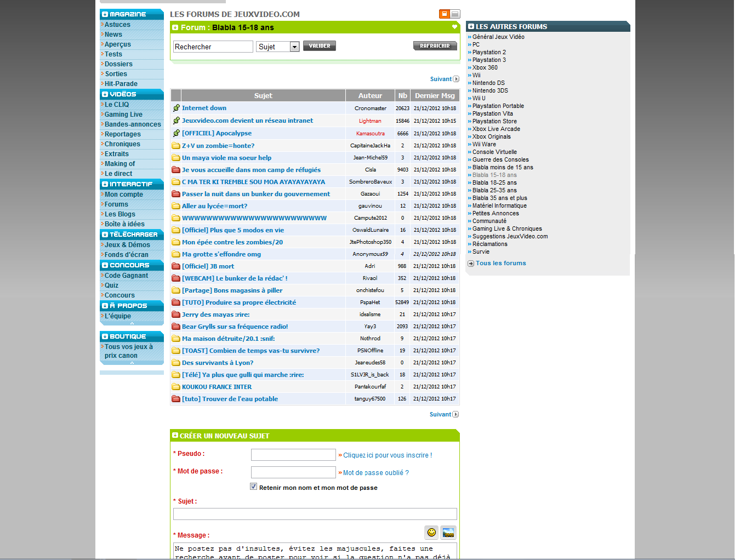This screenshot has height=560, width=740.
Task: Click author name Kamasoutra
Action: point(371,133)
